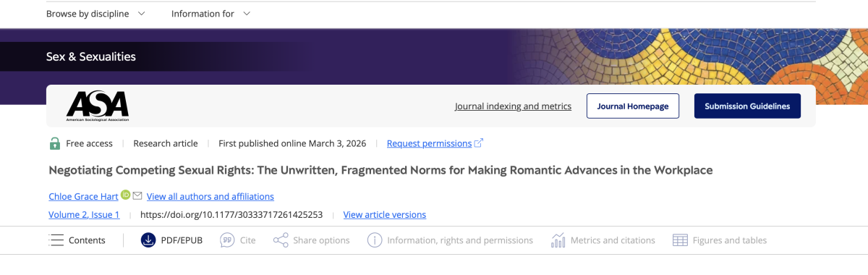Expand the Information for dropdown
Image resolution: width=868 pixels, height=275 pixels.
click(x=211, y=14)
